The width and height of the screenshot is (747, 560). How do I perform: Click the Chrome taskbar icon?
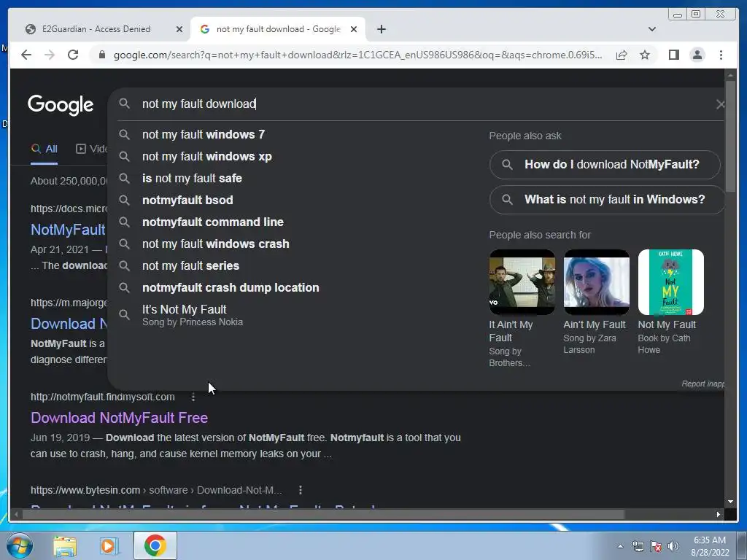[x=155, y=545]
